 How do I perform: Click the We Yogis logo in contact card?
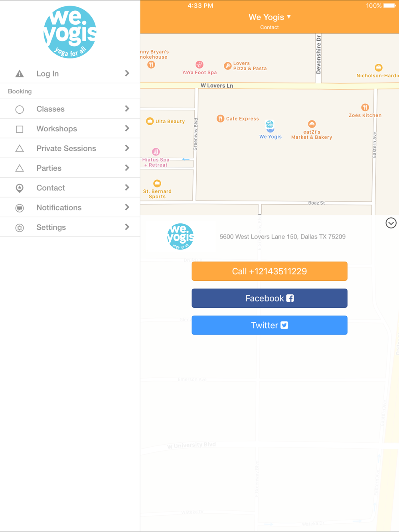180,236
